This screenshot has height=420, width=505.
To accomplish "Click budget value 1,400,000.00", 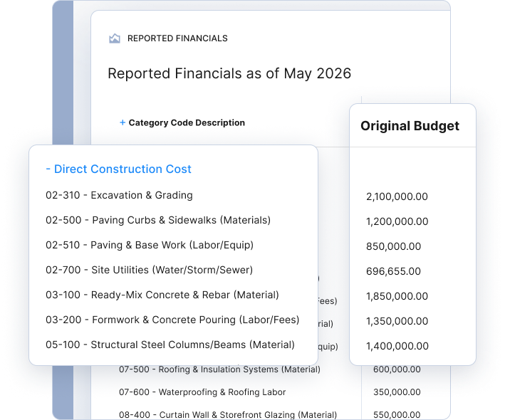I will pyautogui.click(x=397, y=346).
